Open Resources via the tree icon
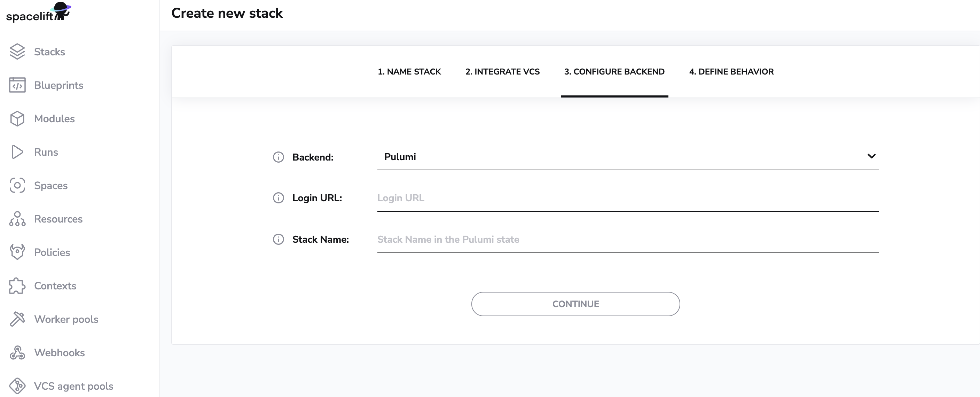Screen dimensions: 980x397 (17, 219)
